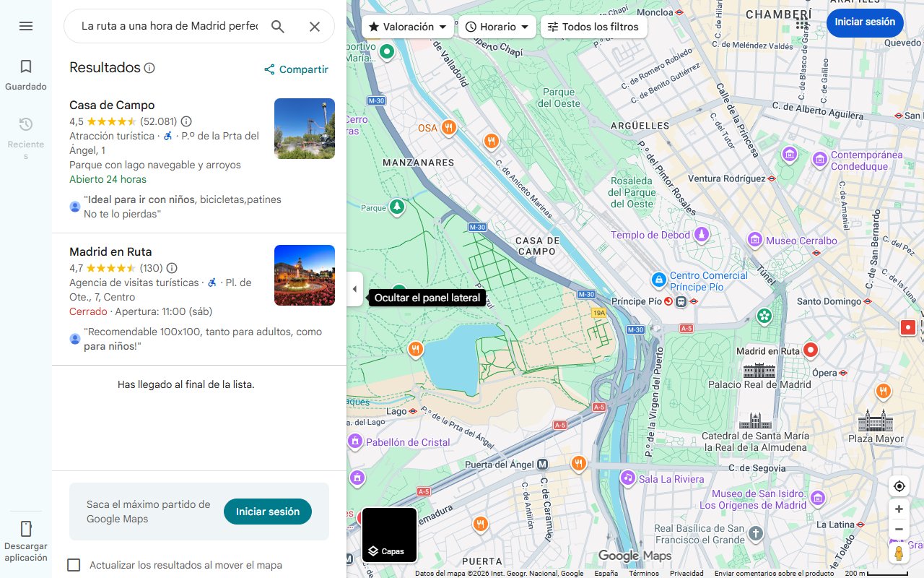Screen dimensions: 924x578
Task: Center the map with the my-location icon
Action: (x=899, y=486)
